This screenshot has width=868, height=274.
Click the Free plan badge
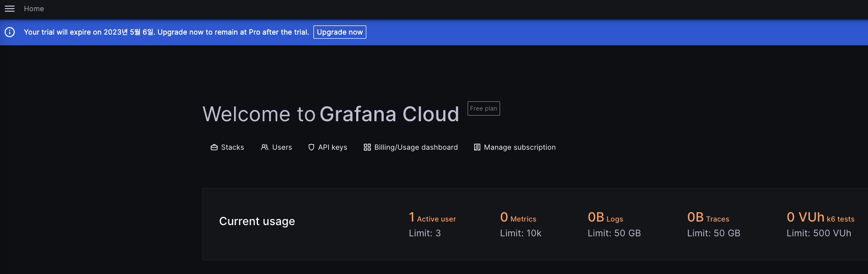pos(484,108)
